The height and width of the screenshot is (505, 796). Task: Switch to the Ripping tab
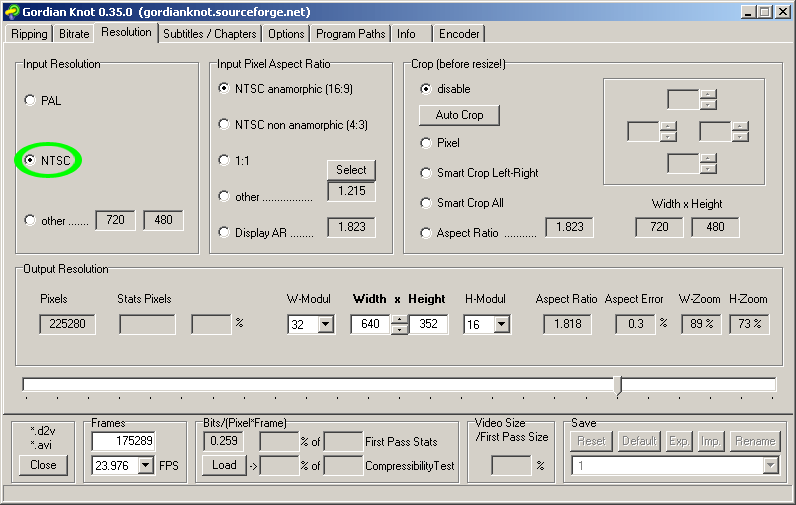[x=29, y=34]
